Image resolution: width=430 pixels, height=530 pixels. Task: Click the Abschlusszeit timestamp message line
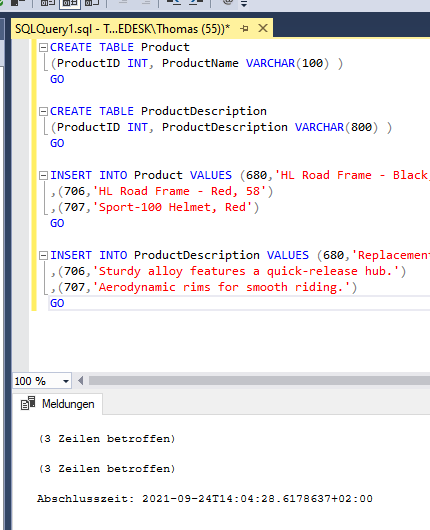205,499
